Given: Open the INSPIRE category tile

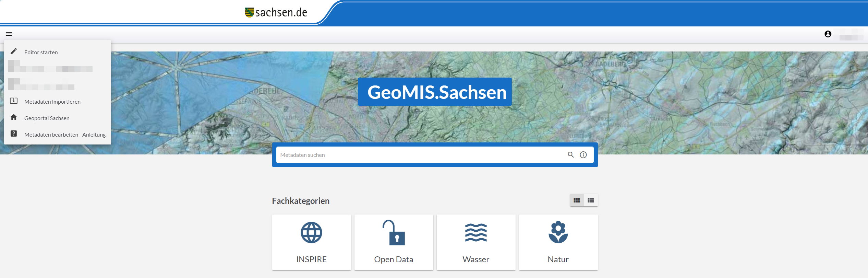Looking at the screenshot, I should point(311,242).
